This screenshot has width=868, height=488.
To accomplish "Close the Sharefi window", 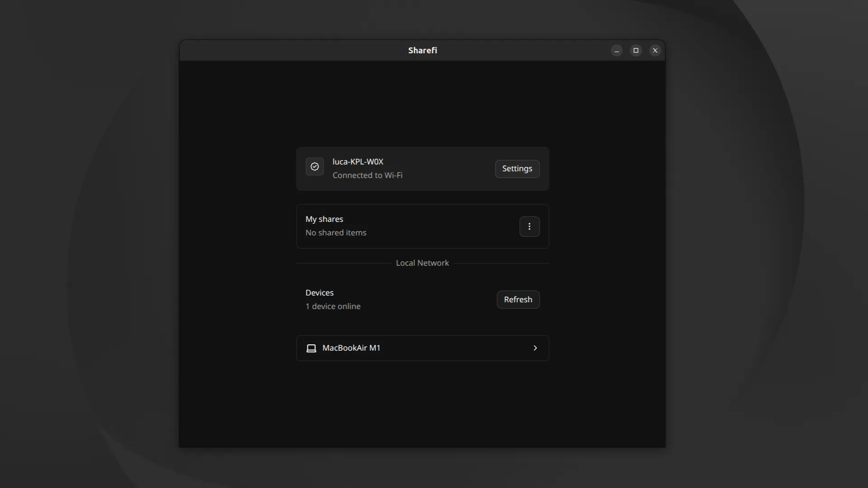I will 655,51.
